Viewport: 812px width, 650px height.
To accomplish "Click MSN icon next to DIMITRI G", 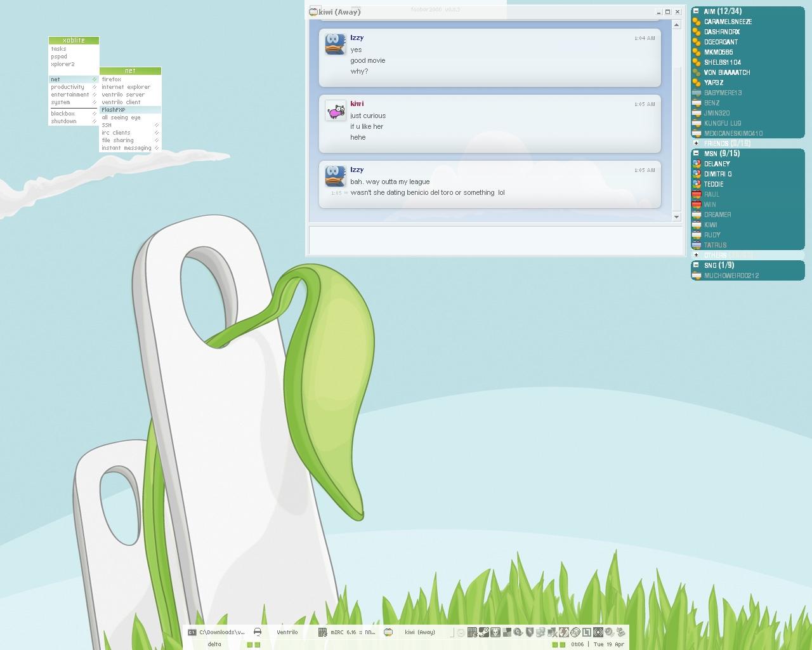I will pos(697,174).
